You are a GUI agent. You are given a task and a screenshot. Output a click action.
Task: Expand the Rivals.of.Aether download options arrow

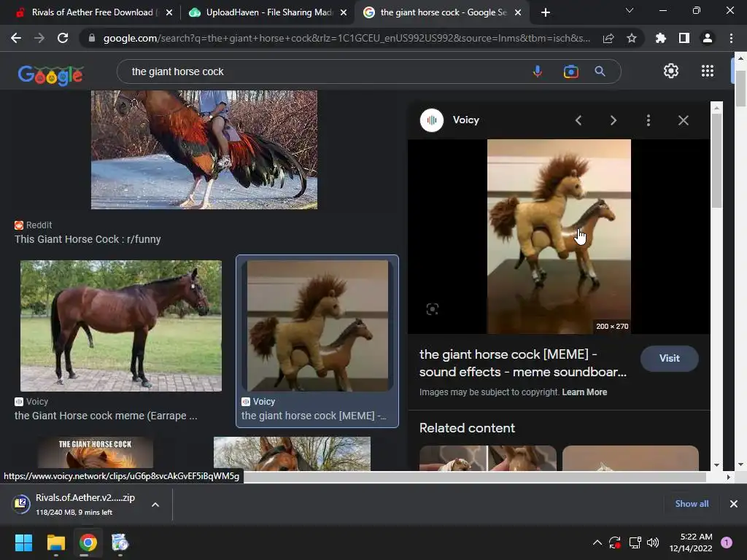[x=155, y=505]
